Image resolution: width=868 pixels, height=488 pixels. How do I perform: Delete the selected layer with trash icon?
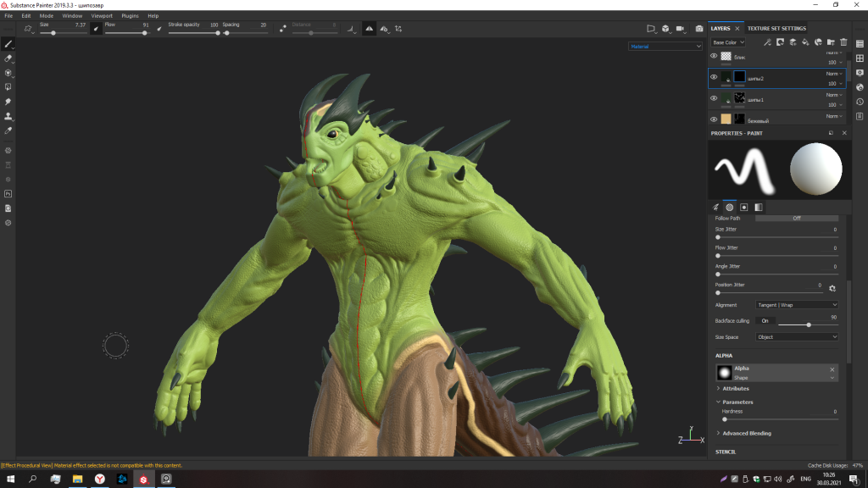click(843, 42)
